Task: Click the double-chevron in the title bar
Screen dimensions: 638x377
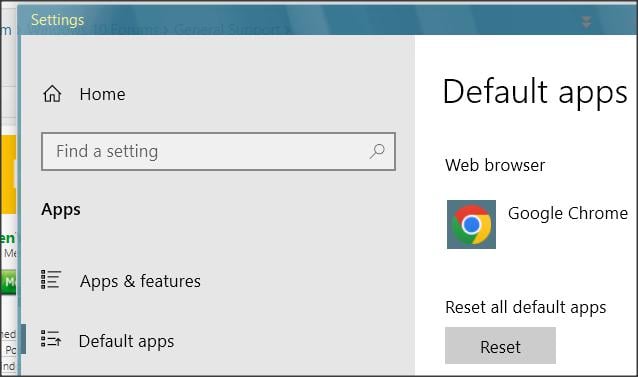Action: tap(586, 22)
